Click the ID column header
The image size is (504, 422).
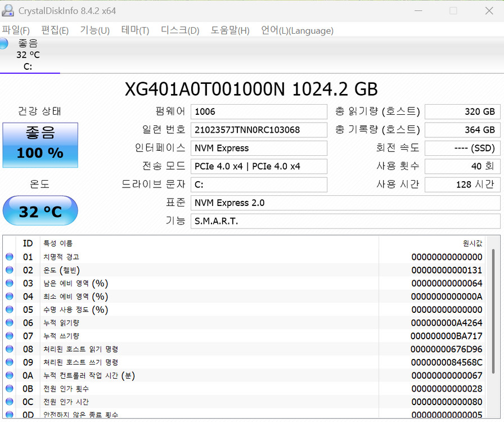tap(28, 244)
